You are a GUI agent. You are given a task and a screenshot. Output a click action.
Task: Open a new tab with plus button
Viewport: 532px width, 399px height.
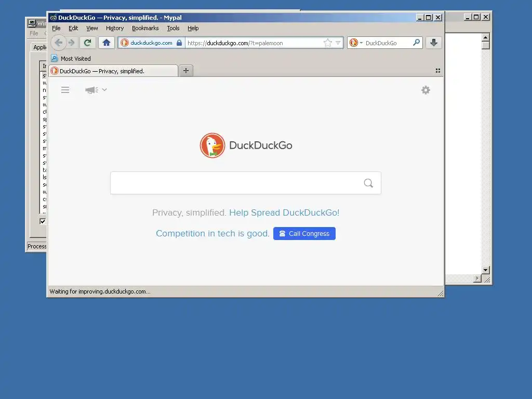click(186, 71)
